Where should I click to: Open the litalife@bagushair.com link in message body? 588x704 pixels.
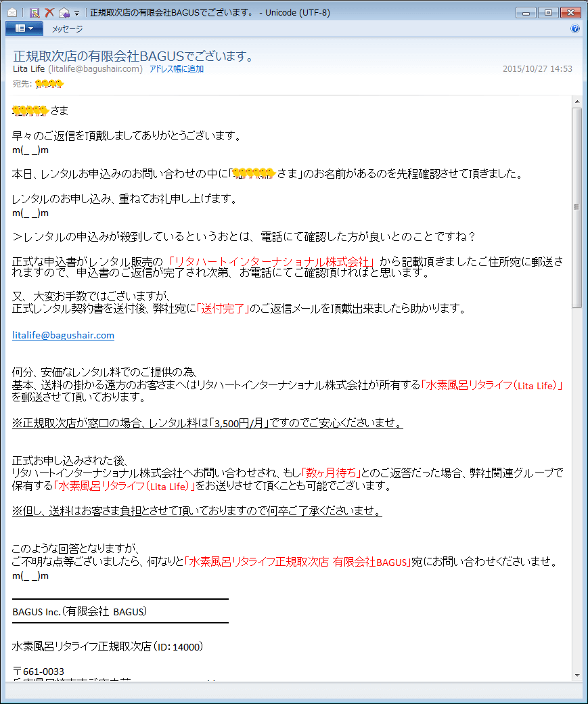click(64, 335)
